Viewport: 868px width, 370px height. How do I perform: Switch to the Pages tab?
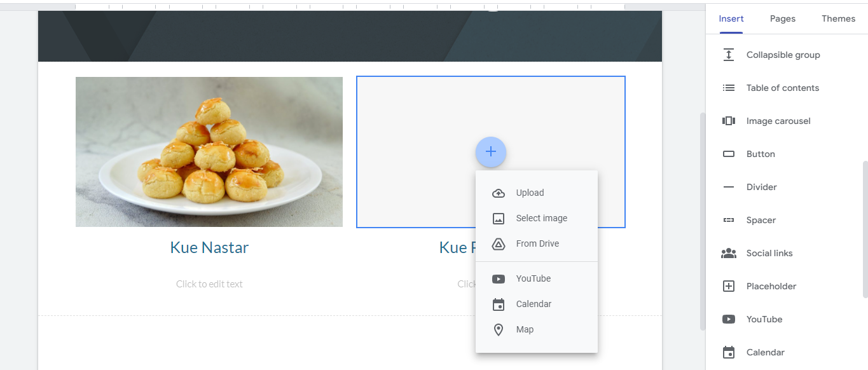pyautogui.click(x=783, y=18)
